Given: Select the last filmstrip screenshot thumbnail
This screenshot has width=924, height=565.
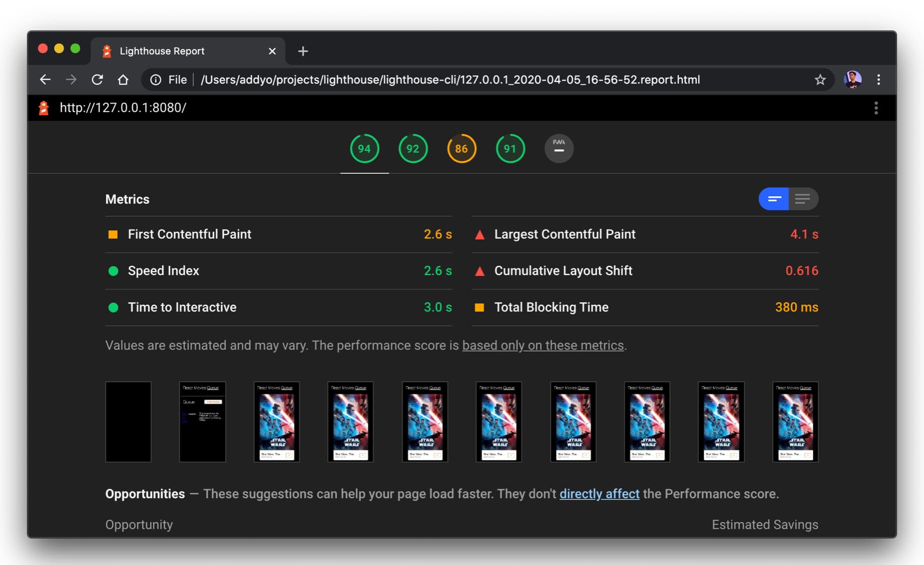Looking at the screenshot, I should click(795, 422).
